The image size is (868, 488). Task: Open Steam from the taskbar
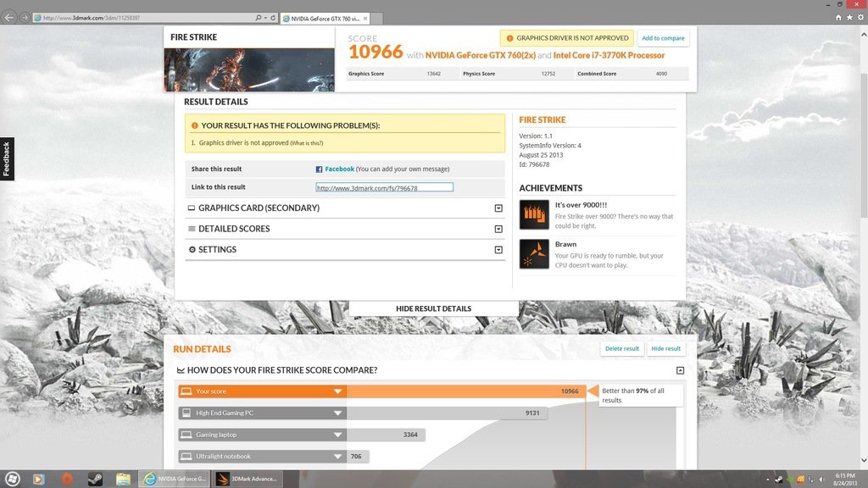tap(95, 480)
